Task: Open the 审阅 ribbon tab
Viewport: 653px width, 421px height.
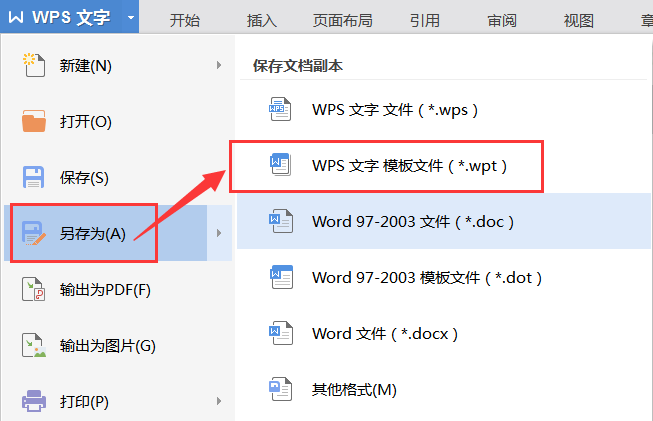Action: click(x=502, y=20)
